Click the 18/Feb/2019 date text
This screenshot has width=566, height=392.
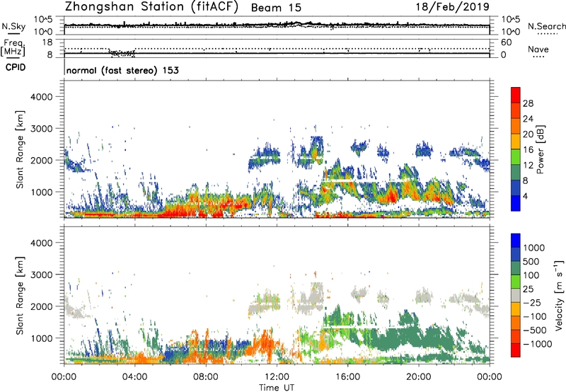click(x=453, y=7)
